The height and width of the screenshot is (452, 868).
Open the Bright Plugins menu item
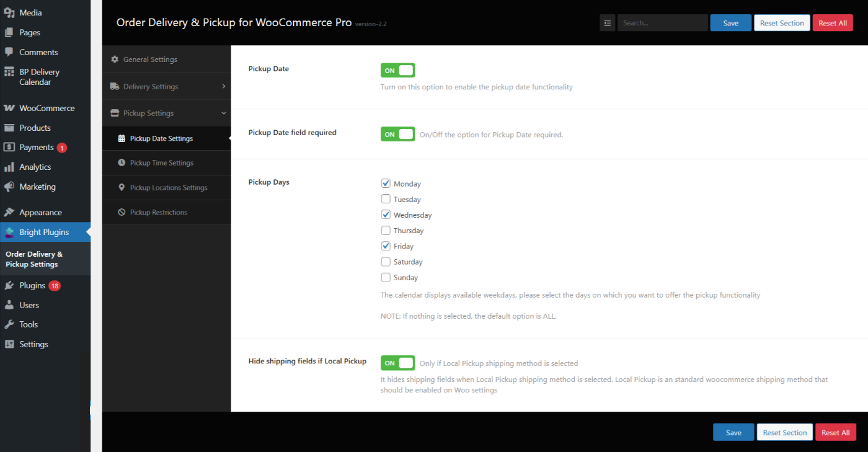pyautogui.click(x=45, y=232)
